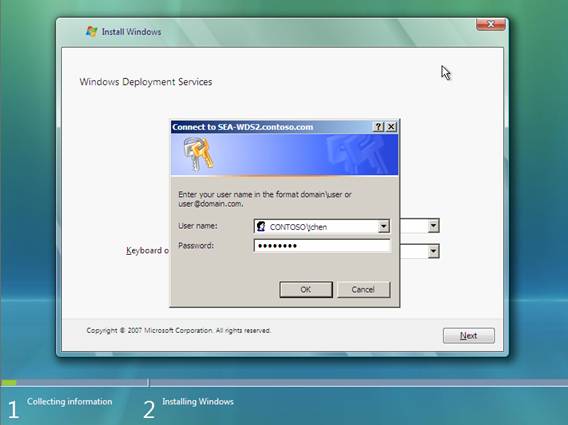568x425 pixels.
Task: Click the keys icon in the credentials banner
Action: (198, 154)
